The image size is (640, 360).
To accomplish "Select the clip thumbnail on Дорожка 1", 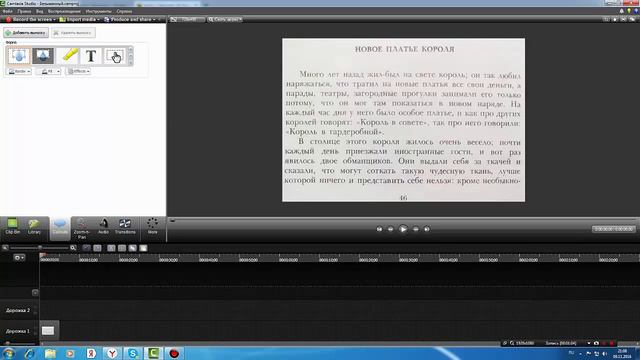I will click(x=48, y=331).
